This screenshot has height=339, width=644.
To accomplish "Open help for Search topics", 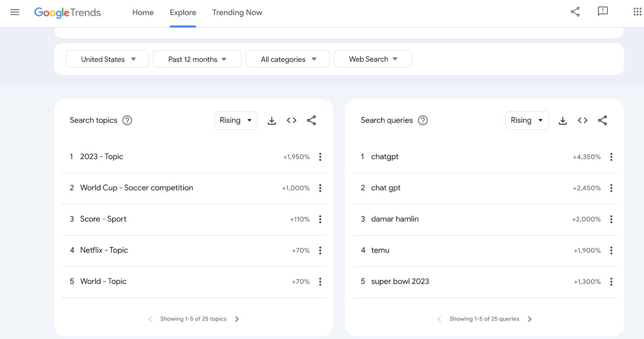I will (x=127, y=120).
